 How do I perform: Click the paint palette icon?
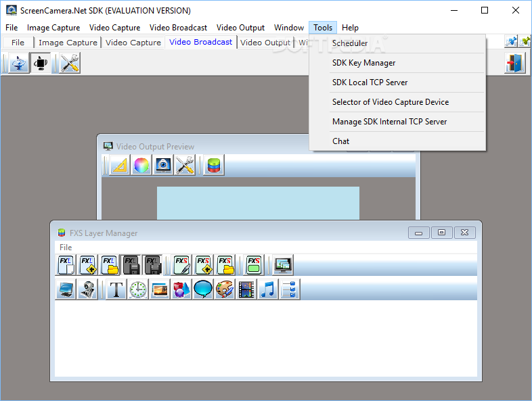(225, 289)
